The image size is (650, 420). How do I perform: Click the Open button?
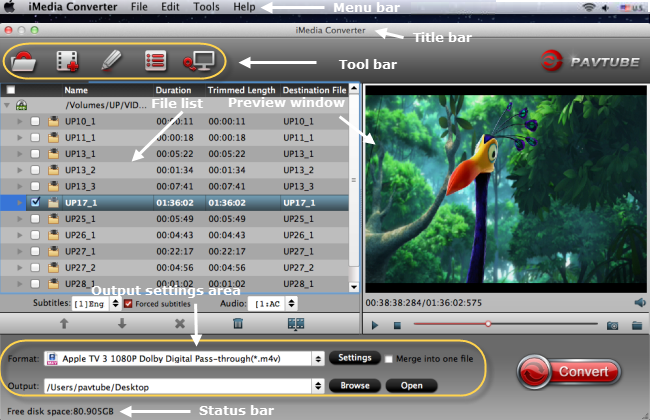tap(411, 386)
